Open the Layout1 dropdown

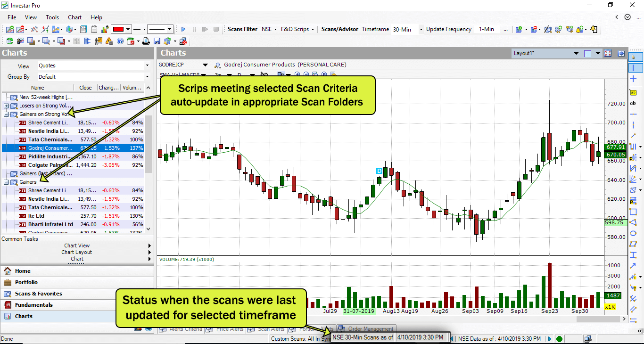(x=598, y=53)
